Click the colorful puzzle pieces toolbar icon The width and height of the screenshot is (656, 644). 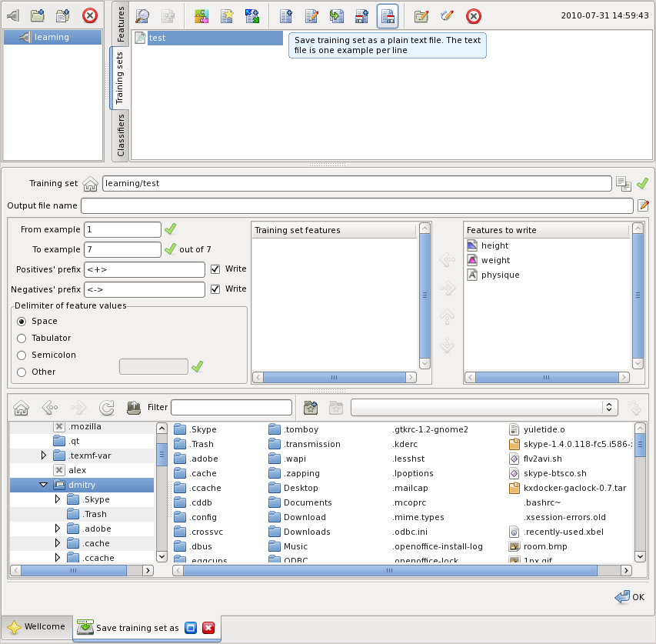click(201, 16)
